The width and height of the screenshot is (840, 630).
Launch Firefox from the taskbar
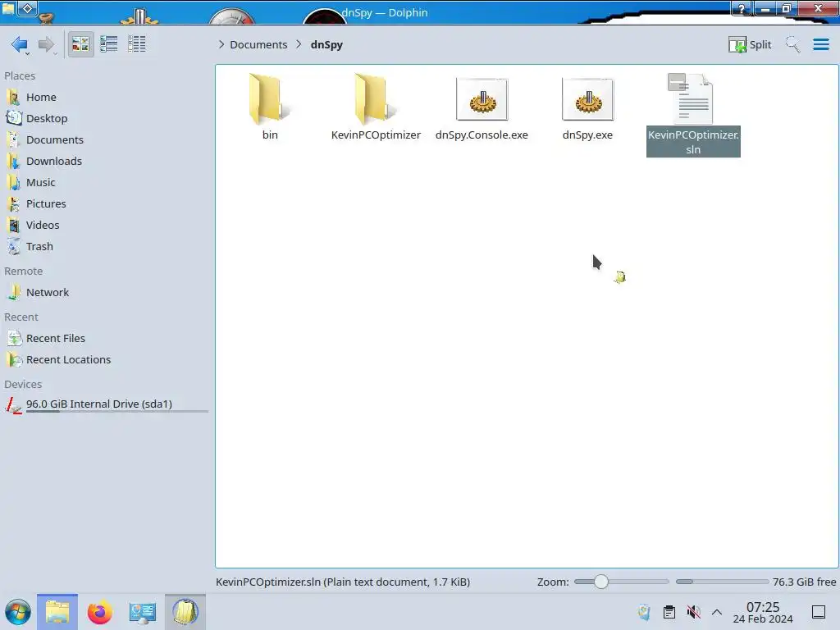pyautogui.click(x=99, y=612)
